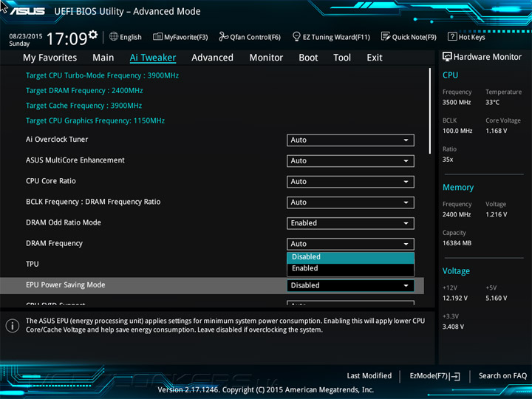The width and height of the screenshot is (532, 399).
Task: Expand the CPU Core Ratio dropdown
Action: (350, 182)
